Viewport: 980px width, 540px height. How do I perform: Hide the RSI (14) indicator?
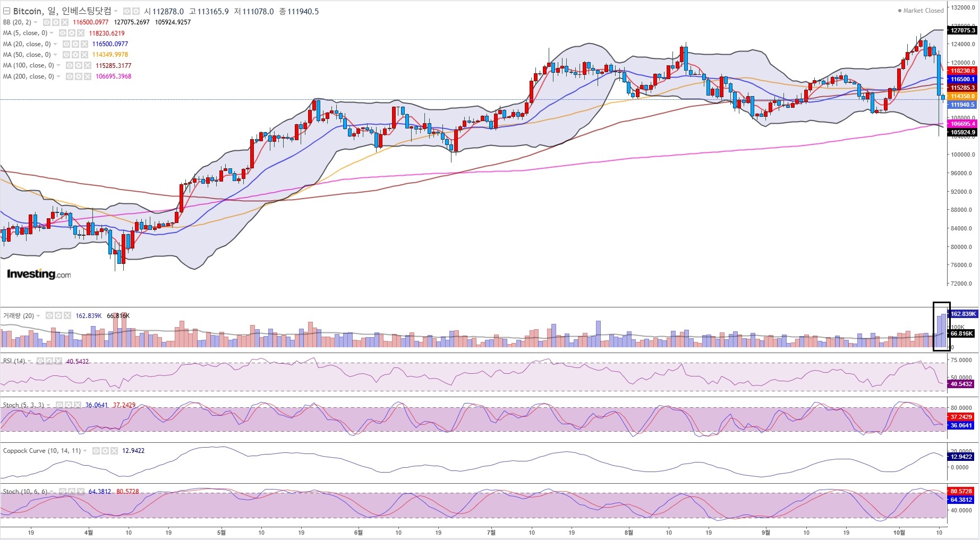coord(40,361)
